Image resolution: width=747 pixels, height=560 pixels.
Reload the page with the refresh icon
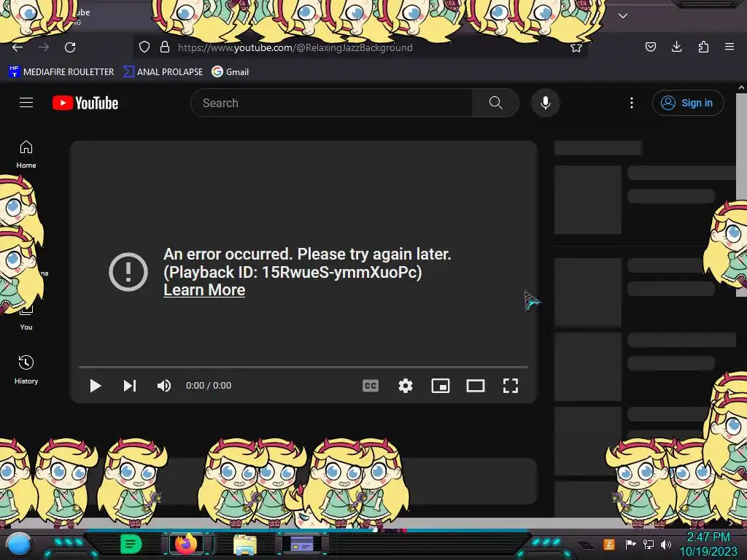(x=70, y=47)
